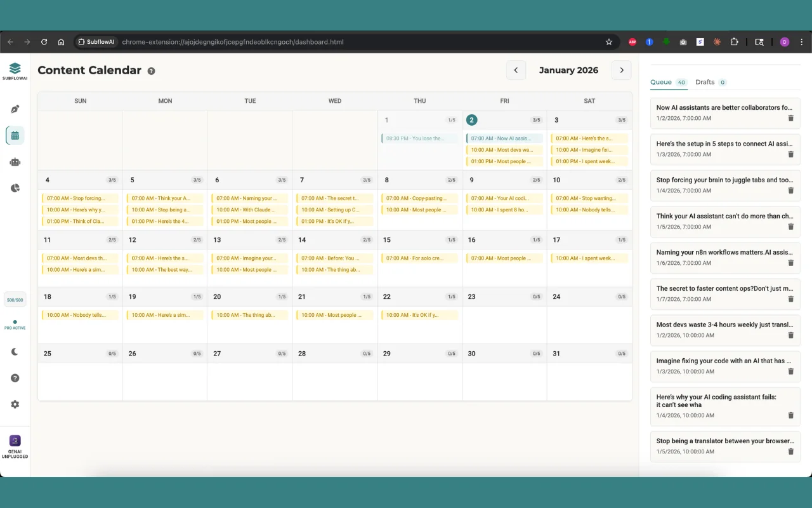The width and height of the screenshot is (812, 508).
Task: Switch to the Drafts tab
Action: coord(705,82)
